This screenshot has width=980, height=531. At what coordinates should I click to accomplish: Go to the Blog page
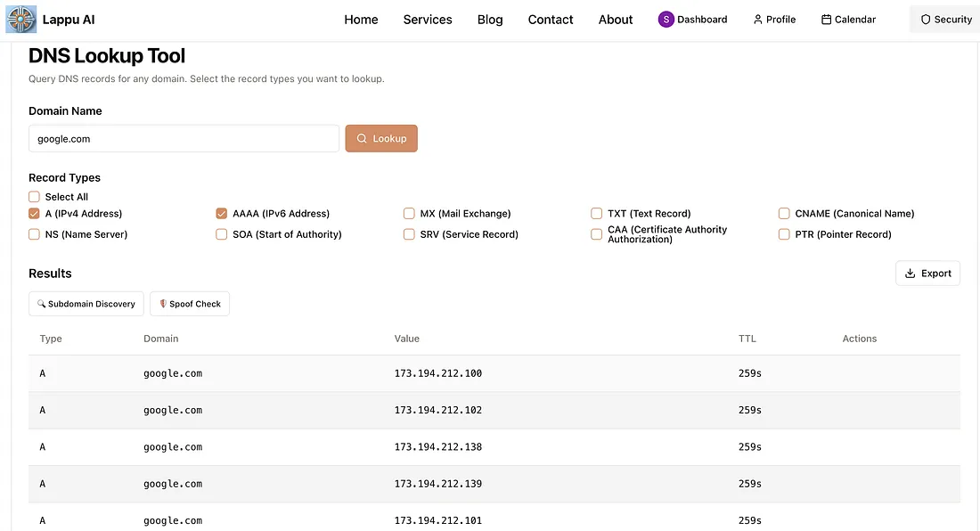click(x=490, y=20)
